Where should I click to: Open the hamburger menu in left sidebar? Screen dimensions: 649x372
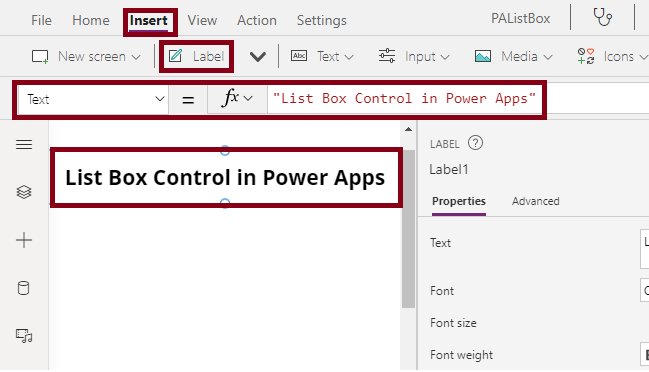point(24,144)
